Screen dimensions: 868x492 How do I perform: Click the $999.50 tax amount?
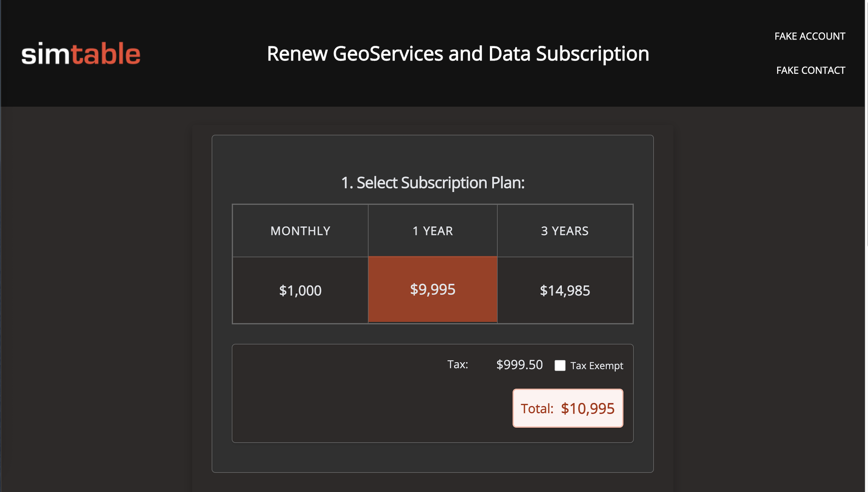click(x=519, y=365)
